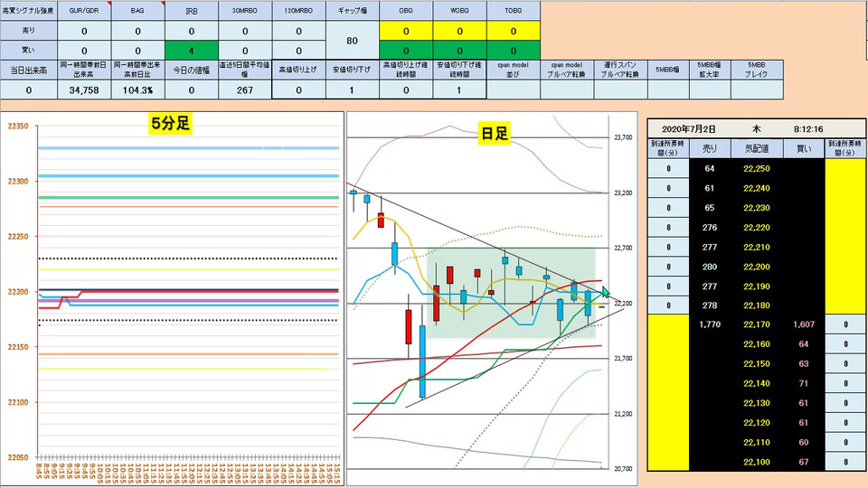Click the 日足 chart title label

(x=494, y=134)
